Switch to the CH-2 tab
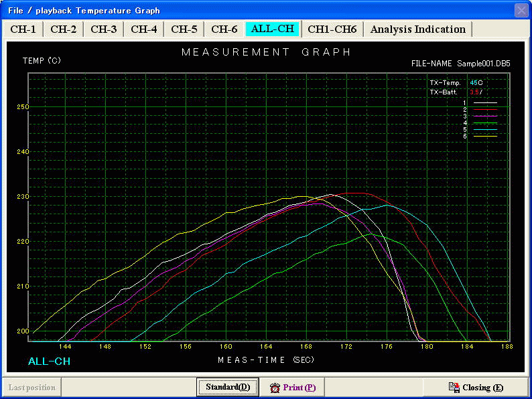 [63, 29]
